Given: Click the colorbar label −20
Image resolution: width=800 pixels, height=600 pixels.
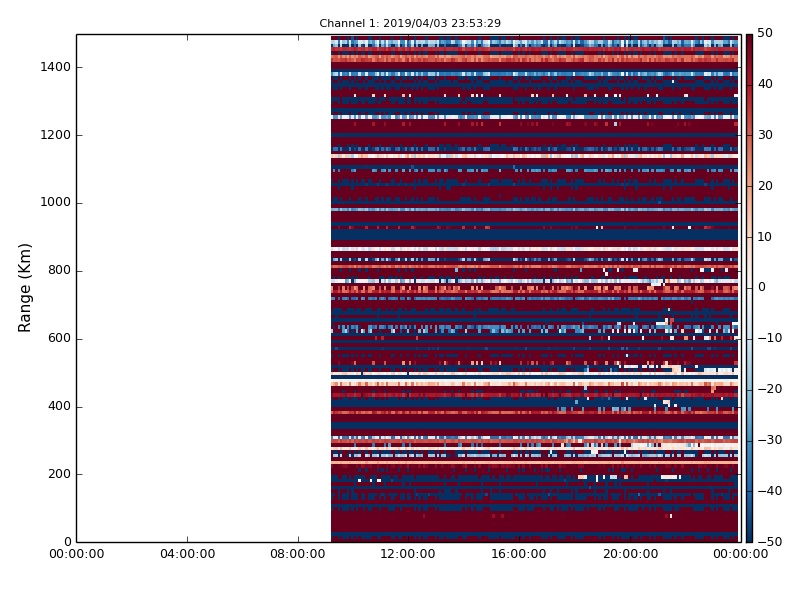Looking at the screenshot, I should pyautogui.click(x=770, y=389).
